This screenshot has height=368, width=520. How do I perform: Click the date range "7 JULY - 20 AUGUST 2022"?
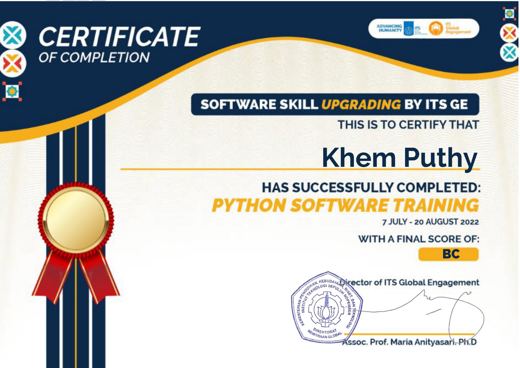pos(430,222)
